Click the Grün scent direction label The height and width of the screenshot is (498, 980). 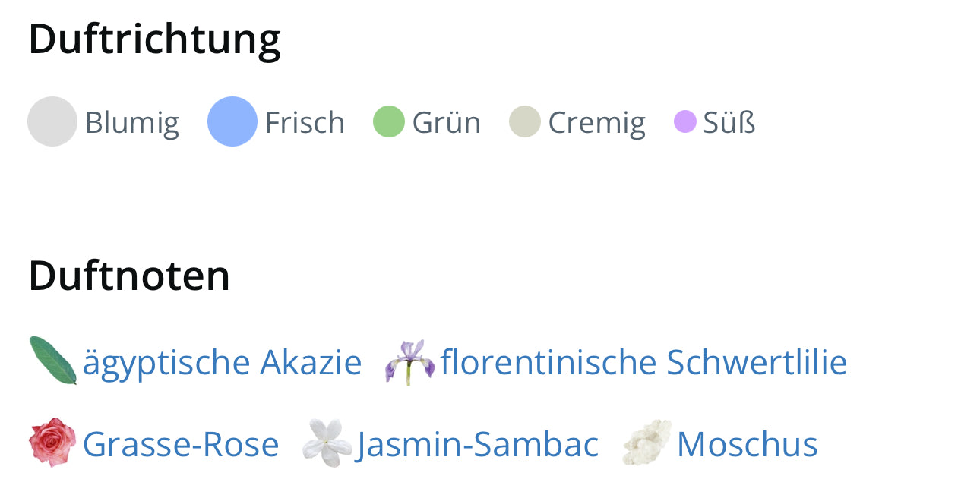tap(447, 122)
